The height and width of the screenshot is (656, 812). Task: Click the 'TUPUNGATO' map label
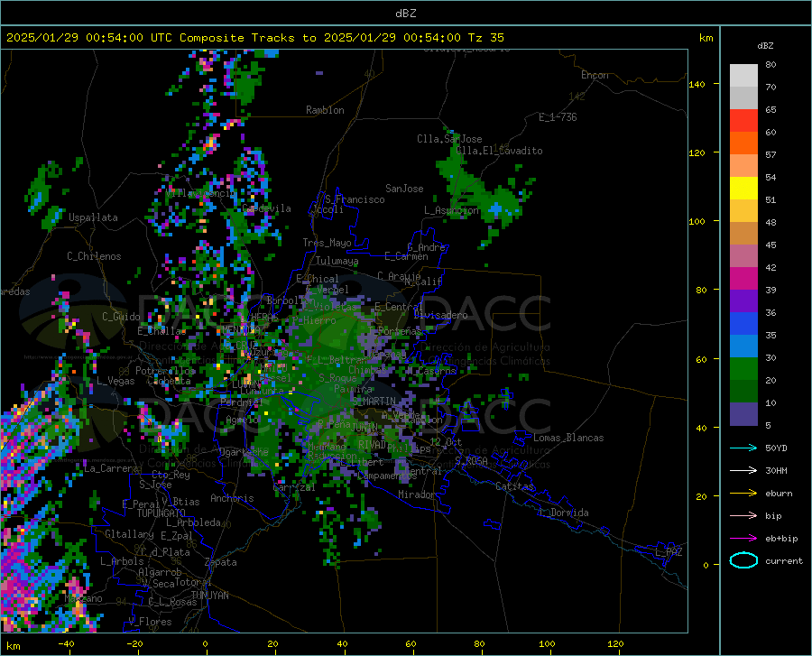(x=161, y=513)
